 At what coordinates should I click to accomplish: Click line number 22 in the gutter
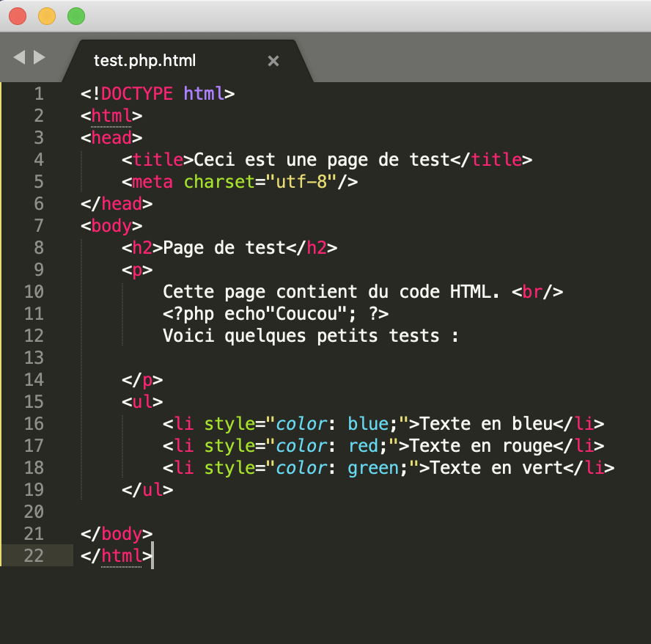(x=34, y=556)
